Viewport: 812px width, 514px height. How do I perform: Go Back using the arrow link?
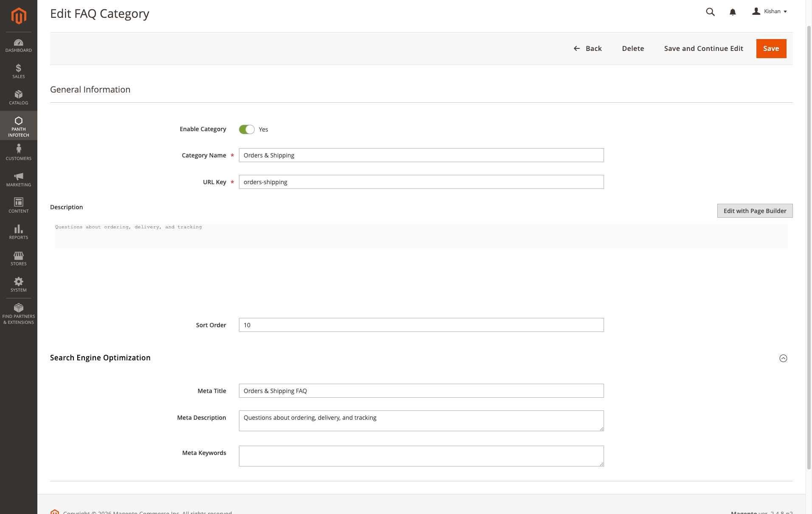588,48
